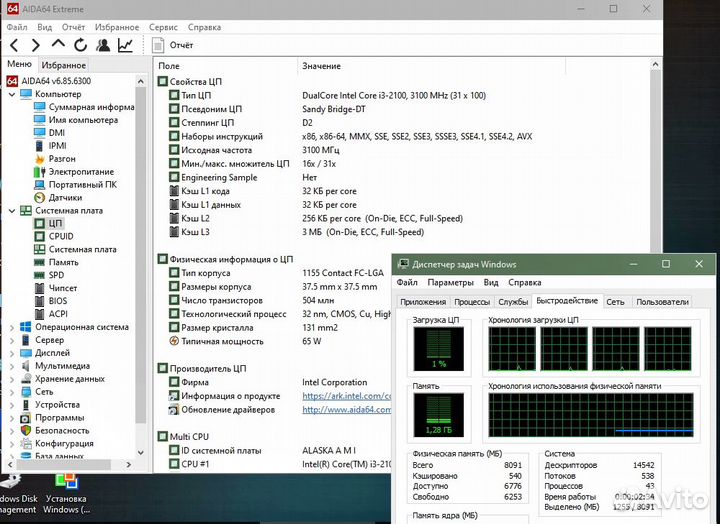Click the Электропитание battery icon
The image size is (720, 524).
(x=39, y=172)
